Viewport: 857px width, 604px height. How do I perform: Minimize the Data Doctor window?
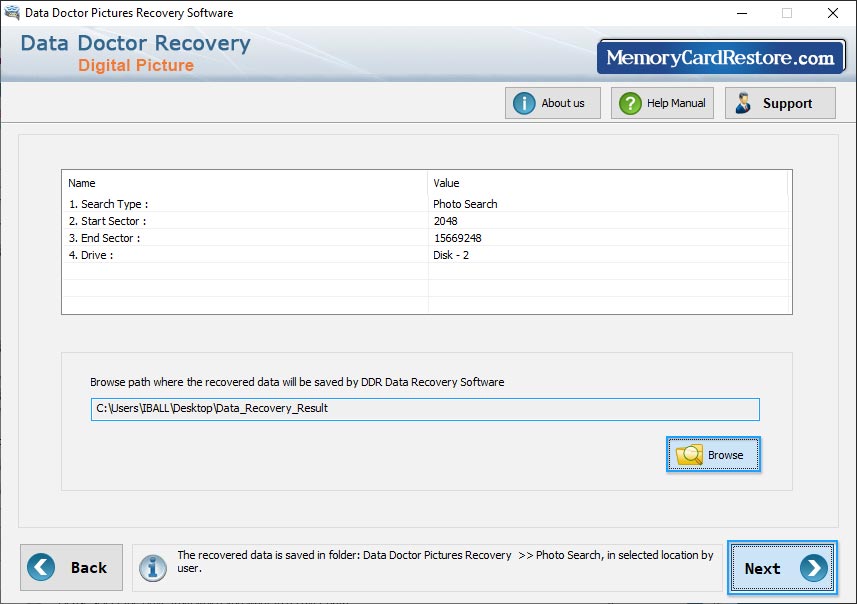(x=742, y=13)
